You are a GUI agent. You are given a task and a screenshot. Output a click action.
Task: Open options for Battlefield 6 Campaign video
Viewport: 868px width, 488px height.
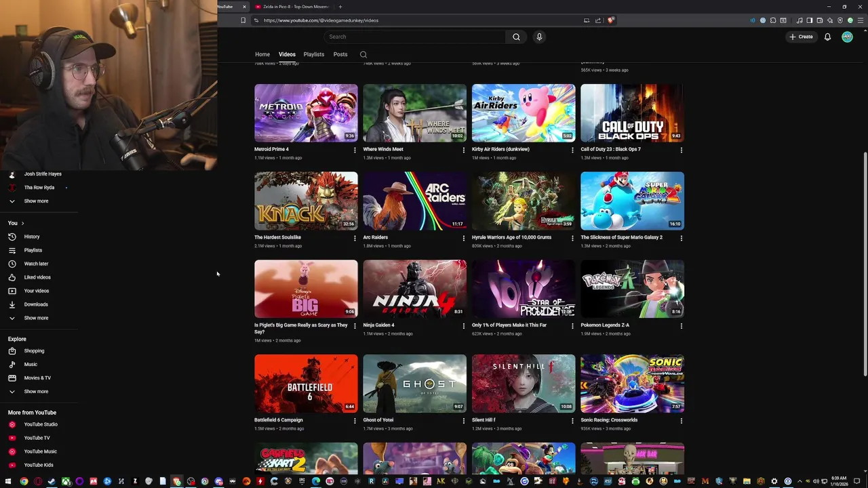(355, 421)
